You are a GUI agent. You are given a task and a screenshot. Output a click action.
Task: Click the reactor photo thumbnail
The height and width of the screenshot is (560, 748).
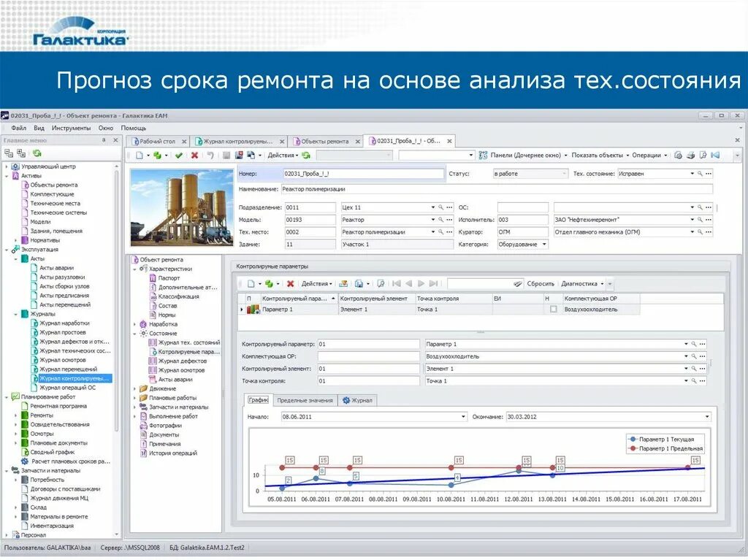[x=182, y=207]
